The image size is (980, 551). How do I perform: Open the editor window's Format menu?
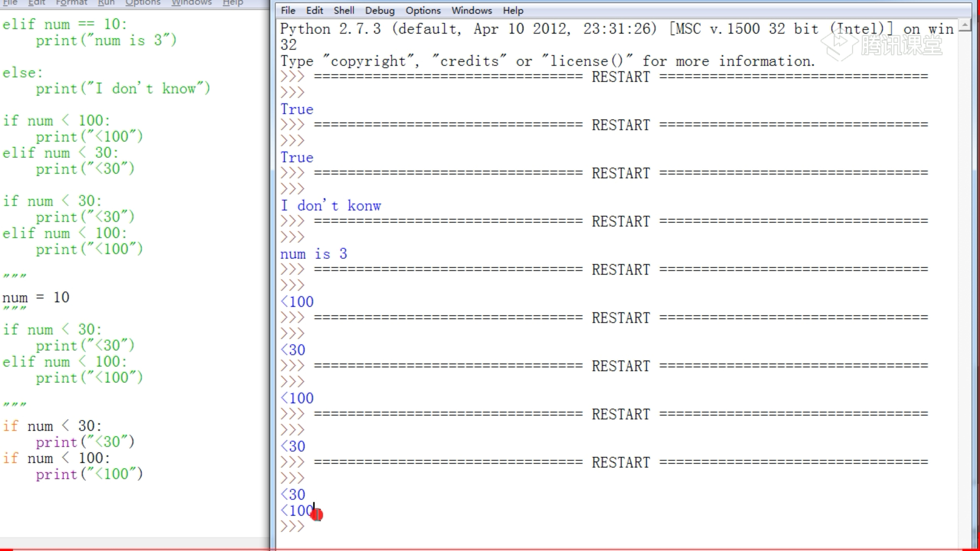point(71,3)
